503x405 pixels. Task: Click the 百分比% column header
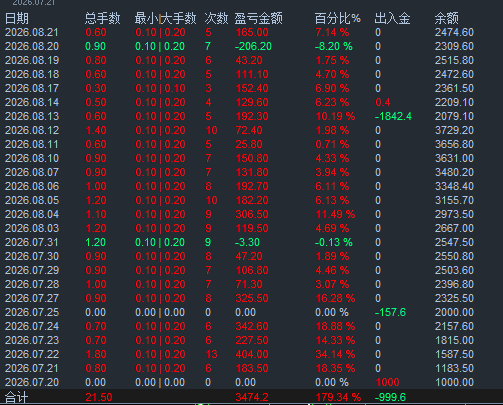[337, 18]
